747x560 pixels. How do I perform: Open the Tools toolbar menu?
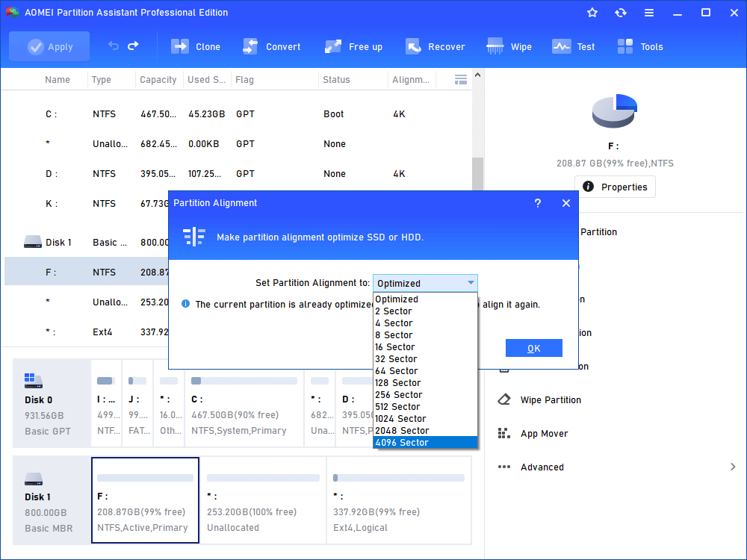pos(625,46)
